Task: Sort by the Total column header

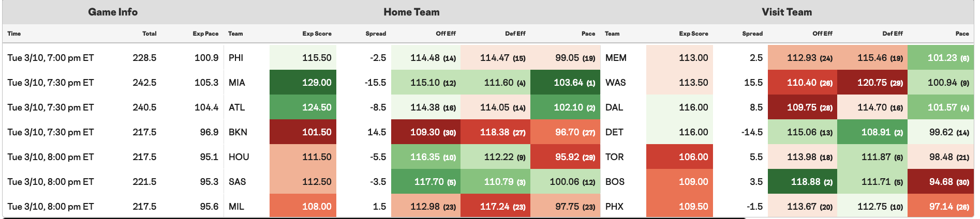Action: coord(149,34)
